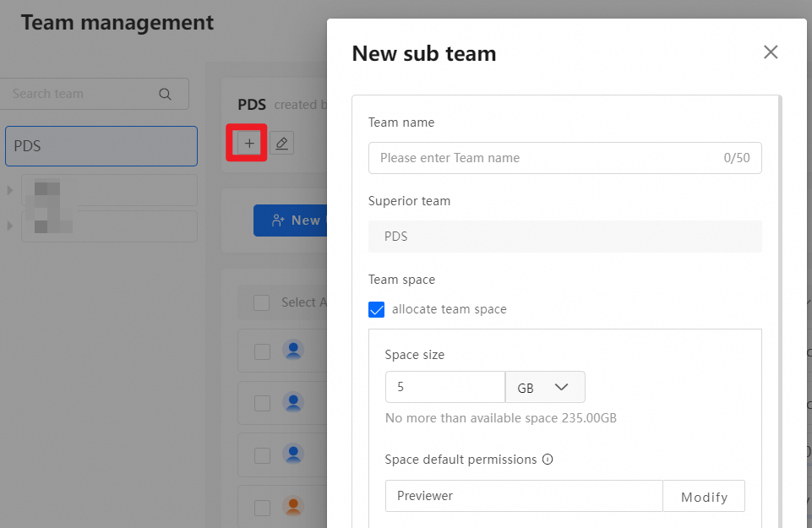812x528 pixels.
Task: Click the Search team input box
Action: tap(80, 94)
